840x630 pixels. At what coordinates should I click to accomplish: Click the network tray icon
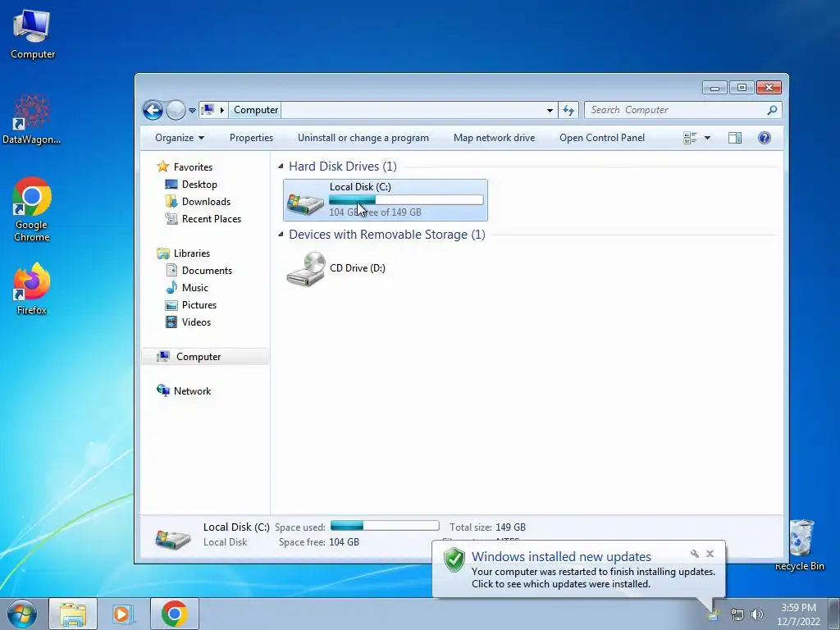click(737, 615)
